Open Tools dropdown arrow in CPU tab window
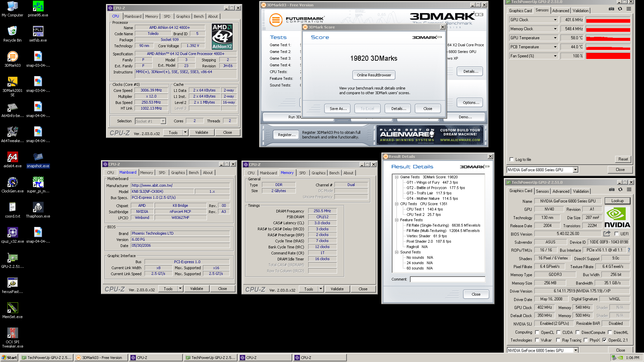644x362 pixels. pyautogui.click(x=185, y=132)
